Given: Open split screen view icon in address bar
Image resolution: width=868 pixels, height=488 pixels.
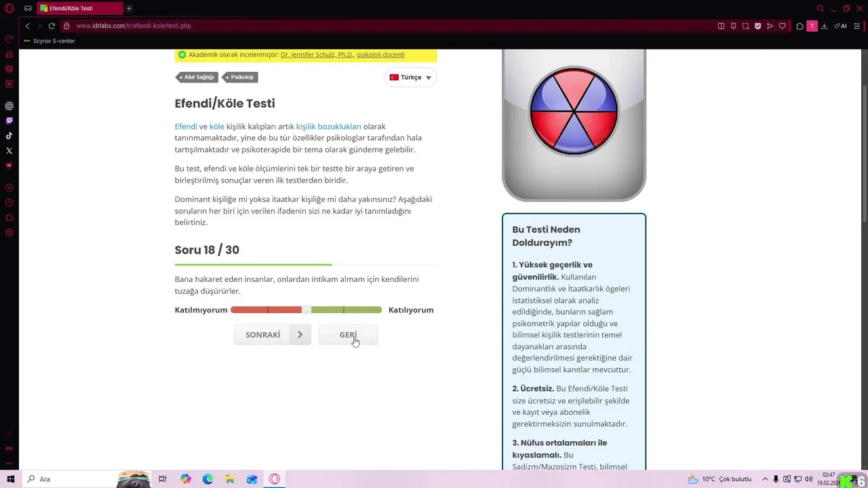Looking at the screenshot, I should [721, 26].
